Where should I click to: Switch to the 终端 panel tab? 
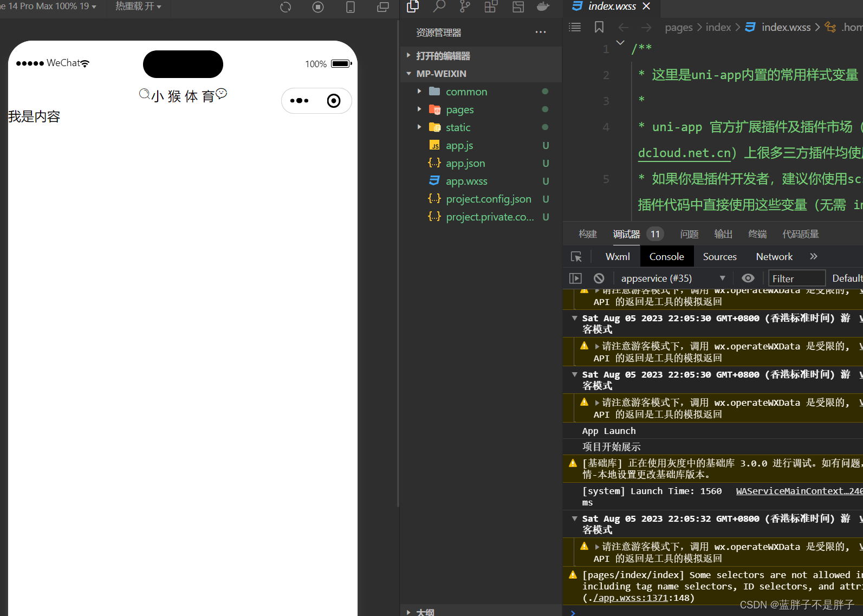757,234
